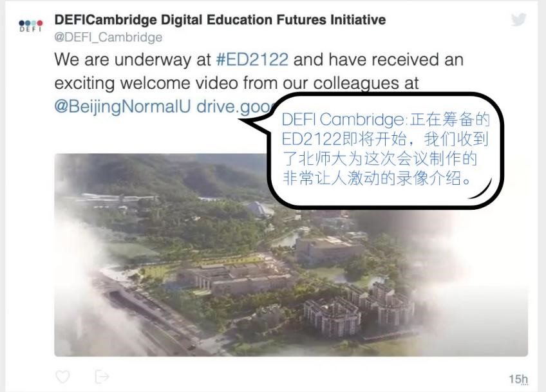
Task: Open the @DEFI_Cambridge handle
Action: (x=108, y=37)
